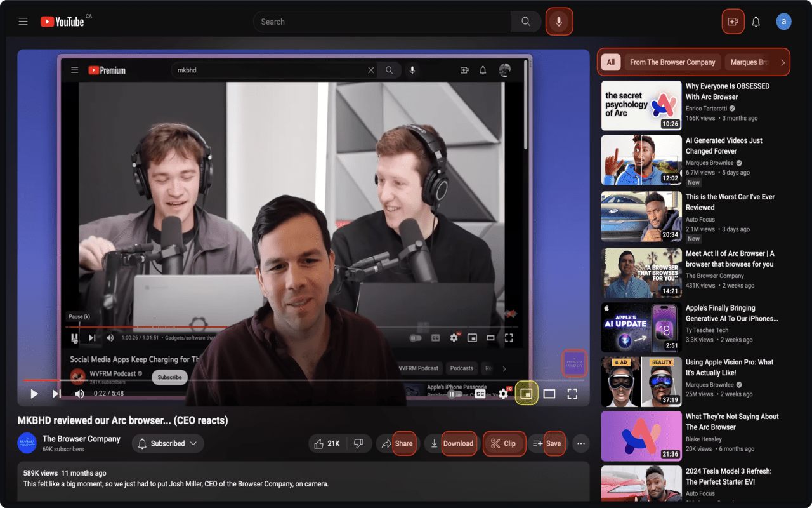Click title 'Using Apple Vision Pro: What It's Actually Like!'

730,367
